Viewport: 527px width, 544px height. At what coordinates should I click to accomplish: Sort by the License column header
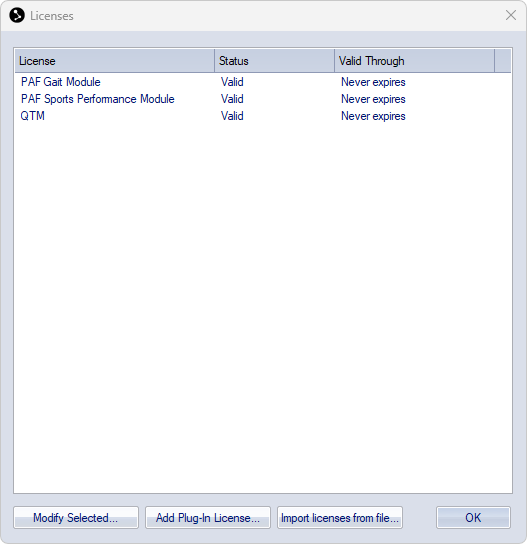[x=114, y=61]
